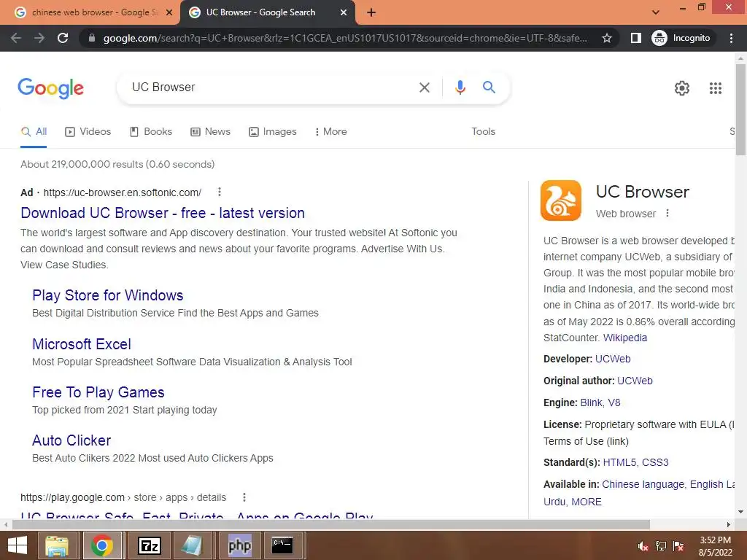Open the Action Center flag icon

(x=678, y=546)
